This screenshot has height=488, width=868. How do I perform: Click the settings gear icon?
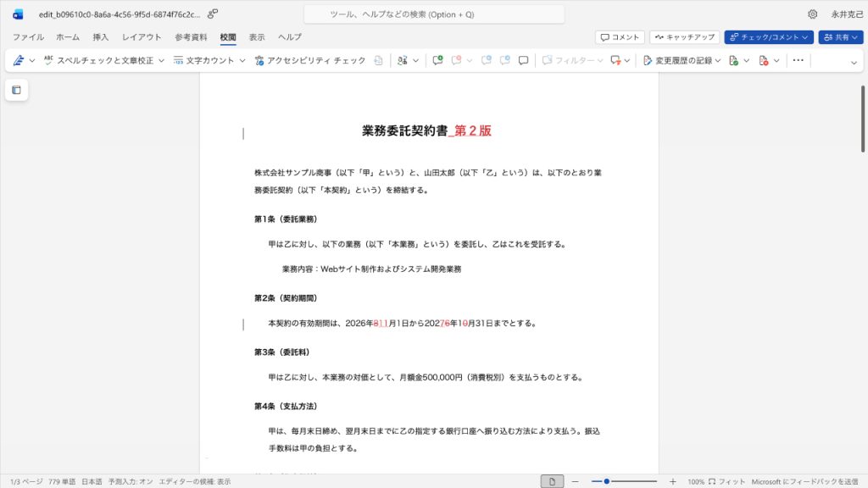click(x=812, y=14)
